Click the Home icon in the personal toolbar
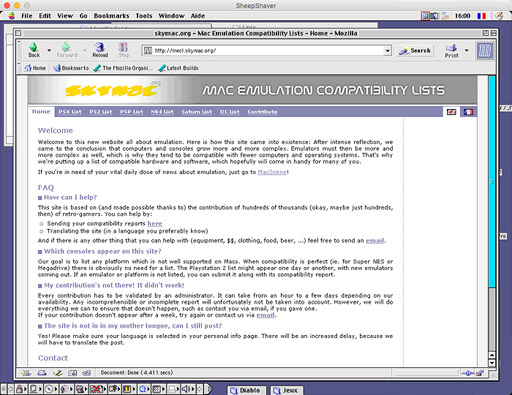Viewport: 512px width, 395px height. coord(35,68)
